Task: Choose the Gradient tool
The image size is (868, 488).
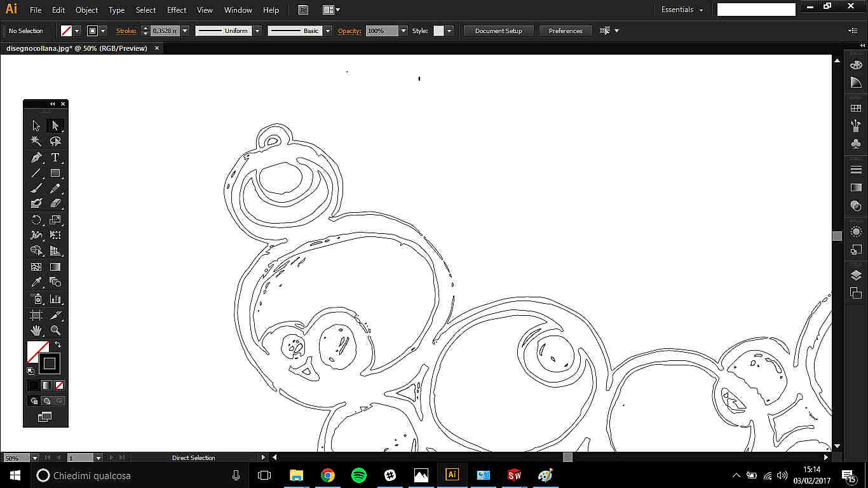Action: pos(55,267)
